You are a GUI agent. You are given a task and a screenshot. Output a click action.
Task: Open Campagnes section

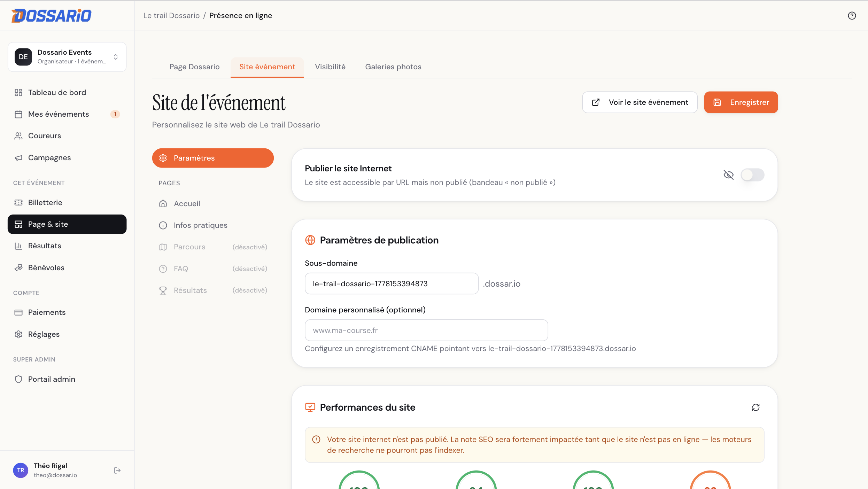coord(67,158)
